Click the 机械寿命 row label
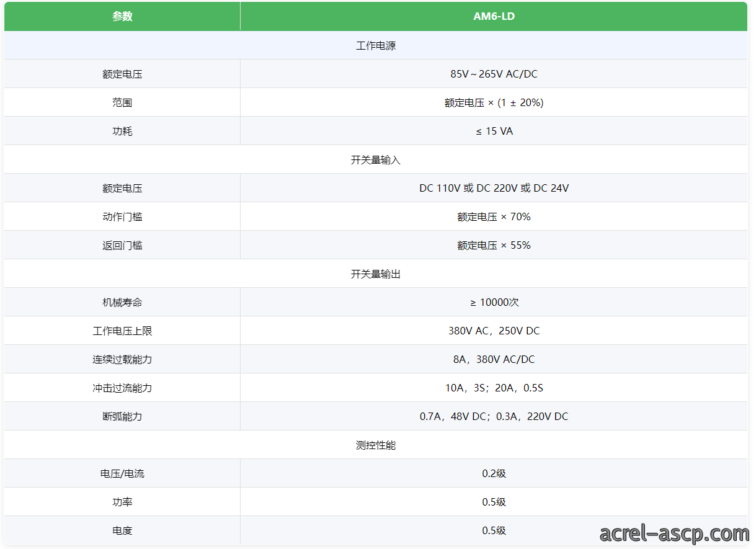The image size is (756, 549). pyautogui.click(x=122, y=302)
